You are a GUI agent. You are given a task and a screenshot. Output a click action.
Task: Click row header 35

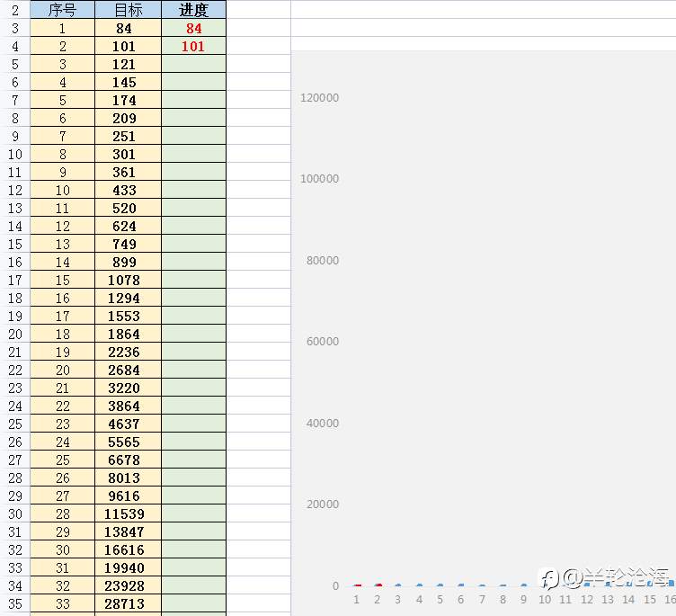pyautogui.click(x=15, y=603)
